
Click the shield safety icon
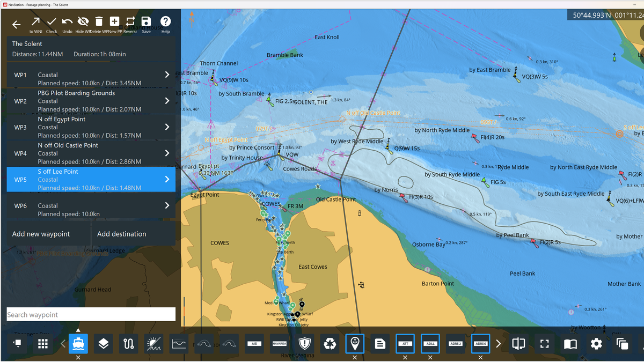click(305, 344)
